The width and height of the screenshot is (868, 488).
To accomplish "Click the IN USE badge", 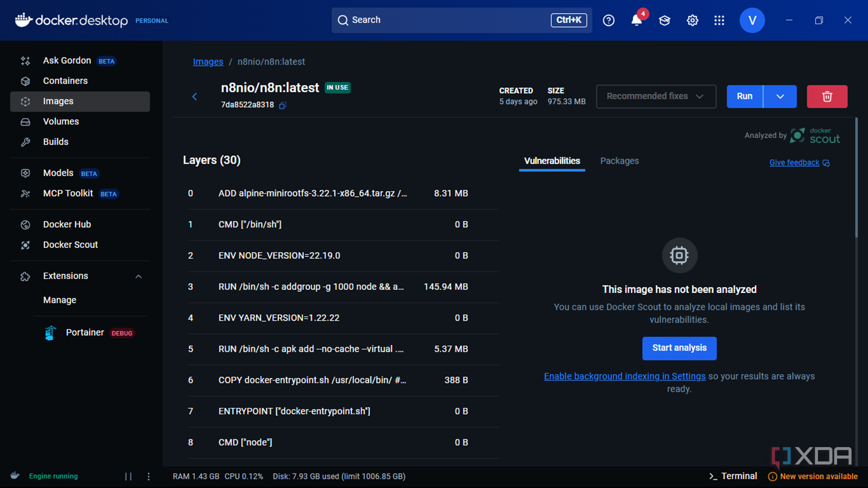I will click(337, 87).
